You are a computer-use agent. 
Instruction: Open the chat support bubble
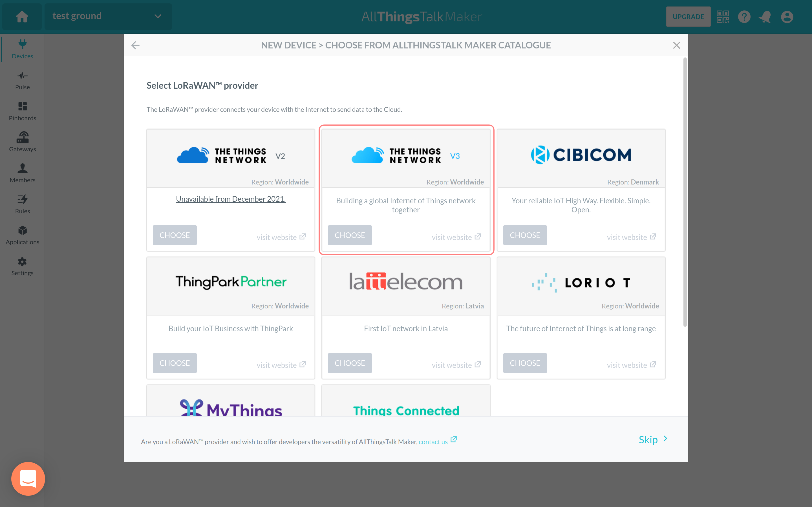point(28,479)
